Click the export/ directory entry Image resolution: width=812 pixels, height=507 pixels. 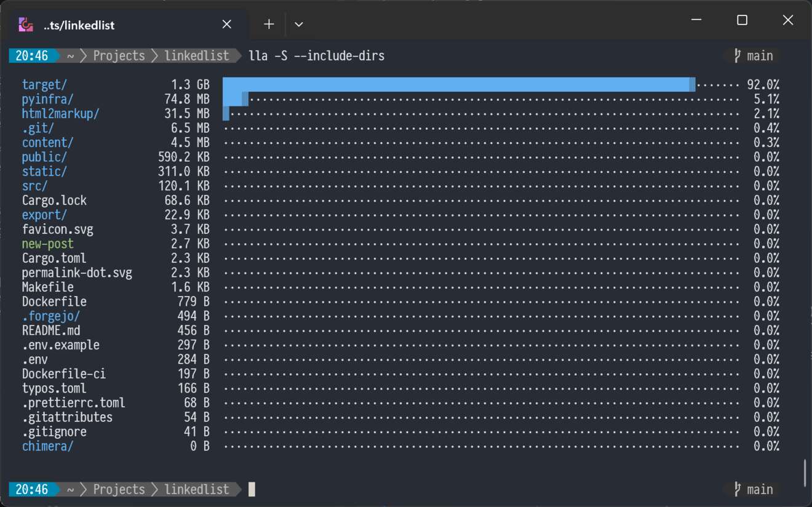coord(44,215)
